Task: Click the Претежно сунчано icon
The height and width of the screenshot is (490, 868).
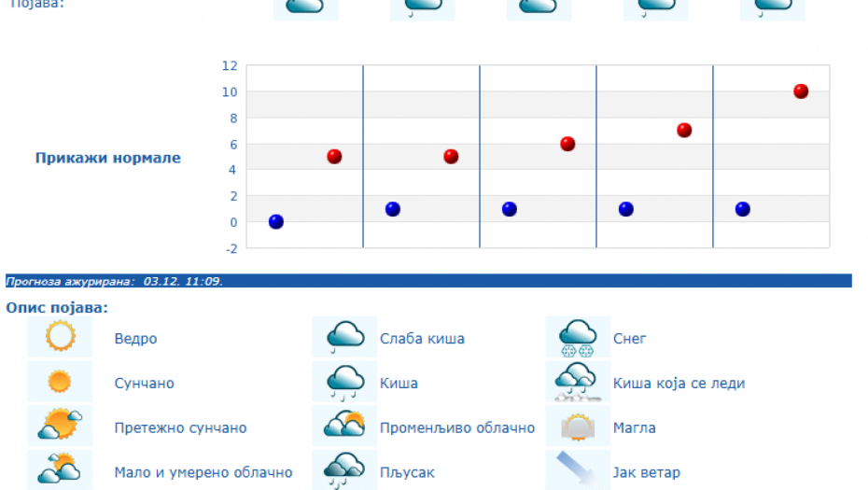Action: (x=60, y=426)
